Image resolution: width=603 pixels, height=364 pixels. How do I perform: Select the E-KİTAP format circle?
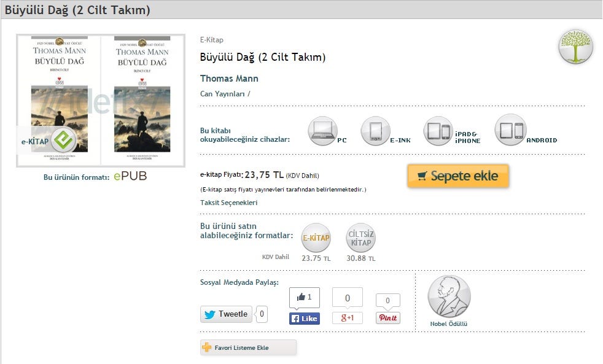[316, 238]
